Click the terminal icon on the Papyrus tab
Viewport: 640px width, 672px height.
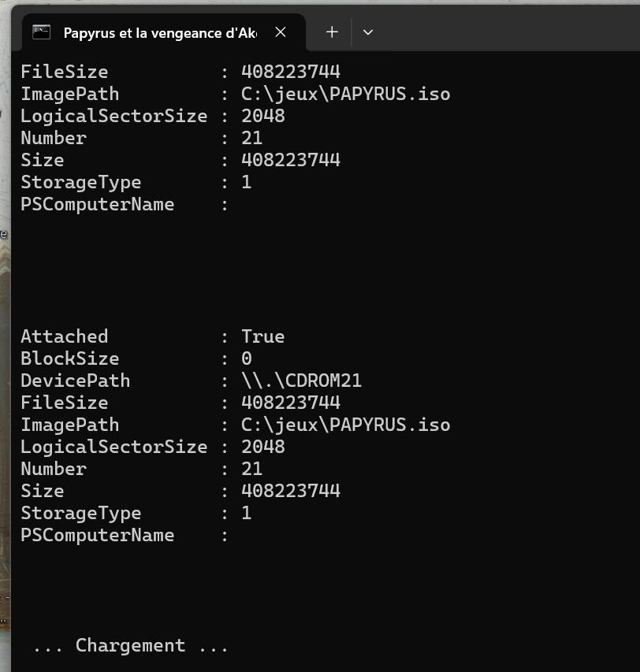point(42,32)
